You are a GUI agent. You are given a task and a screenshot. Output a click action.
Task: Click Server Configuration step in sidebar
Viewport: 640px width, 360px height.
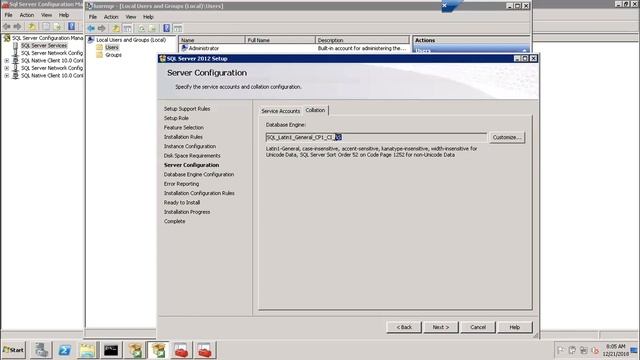pyautogui.click(x=191, y=165)
